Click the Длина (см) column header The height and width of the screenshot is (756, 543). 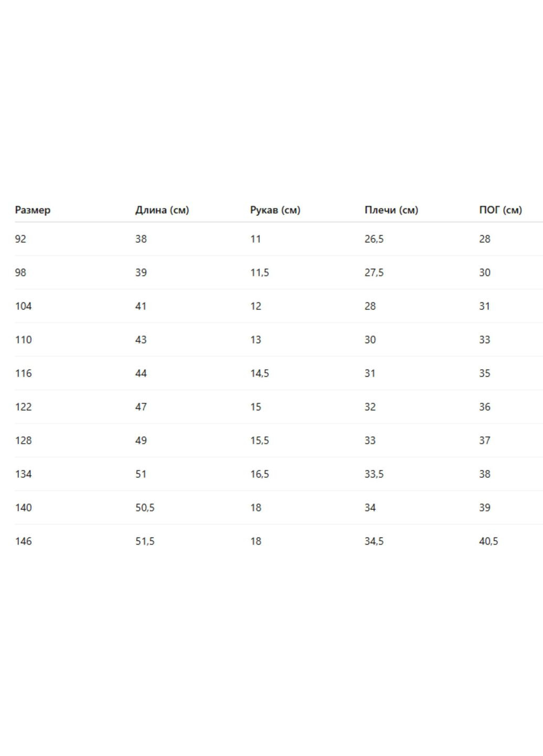[162, 210]
